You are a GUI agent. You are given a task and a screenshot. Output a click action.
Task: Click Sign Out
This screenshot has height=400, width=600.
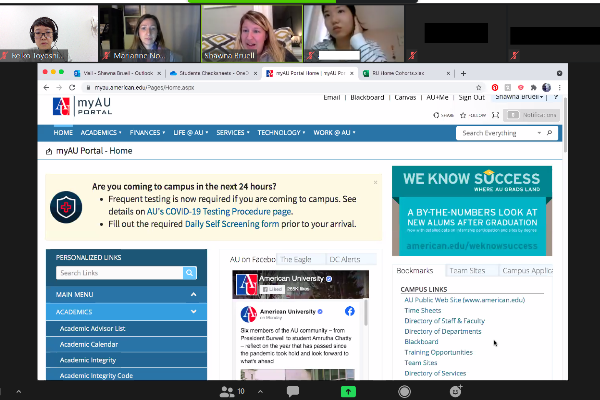coord(471,98)
